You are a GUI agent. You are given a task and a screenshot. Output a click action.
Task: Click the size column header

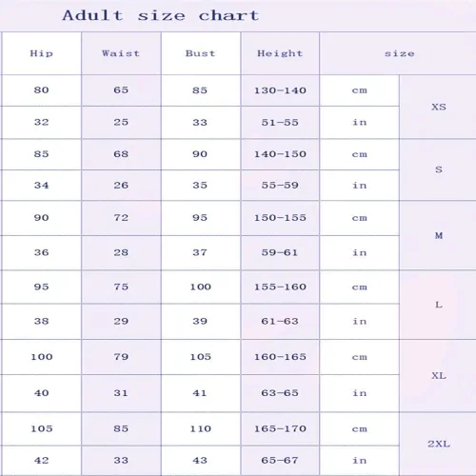coord(400,53)
